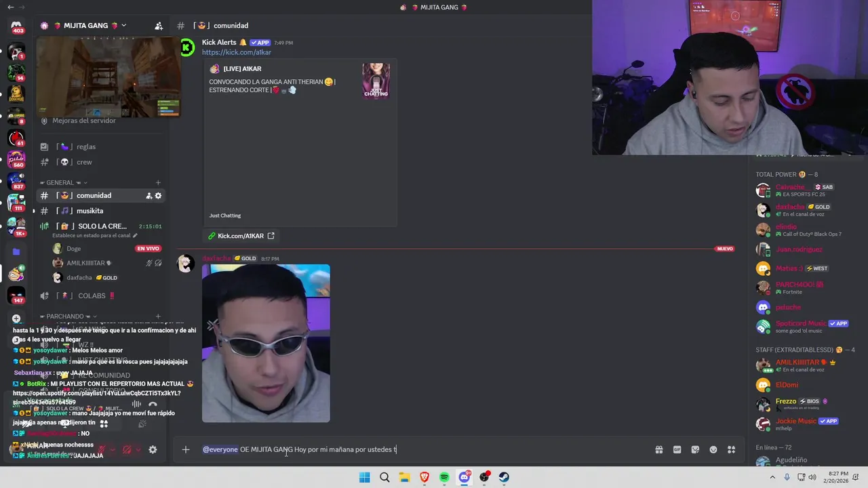Open the taskbar clock and date

coord(837,477)
